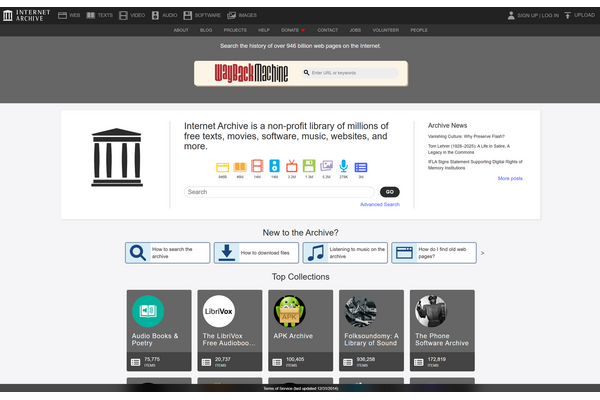
Task: Go to the Blog link
Action: pyautogui.click(x=206, y=30)
